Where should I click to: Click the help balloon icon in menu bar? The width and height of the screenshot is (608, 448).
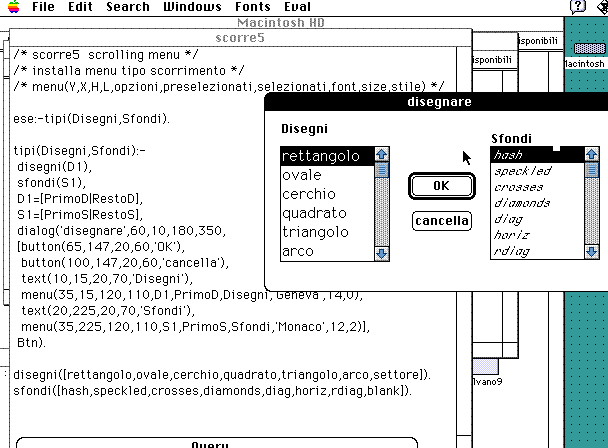[x=578, y=7]
